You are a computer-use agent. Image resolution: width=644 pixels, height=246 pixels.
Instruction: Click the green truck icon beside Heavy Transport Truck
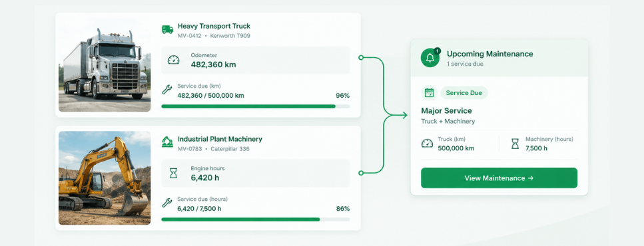167,29
